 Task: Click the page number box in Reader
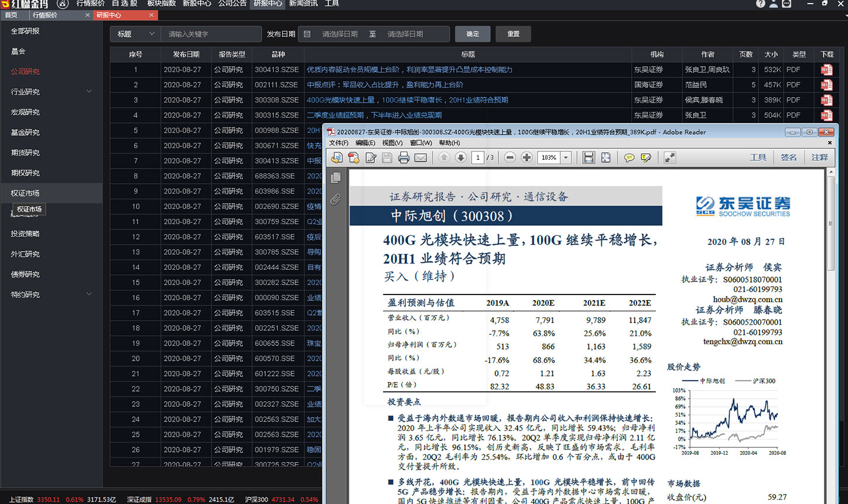(x=478, y=157)
